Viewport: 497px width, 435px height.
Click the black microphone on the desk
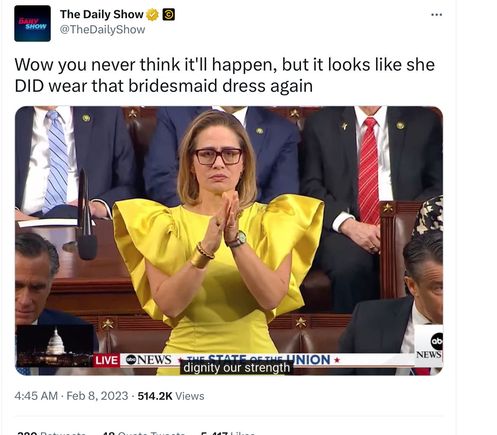86,216
